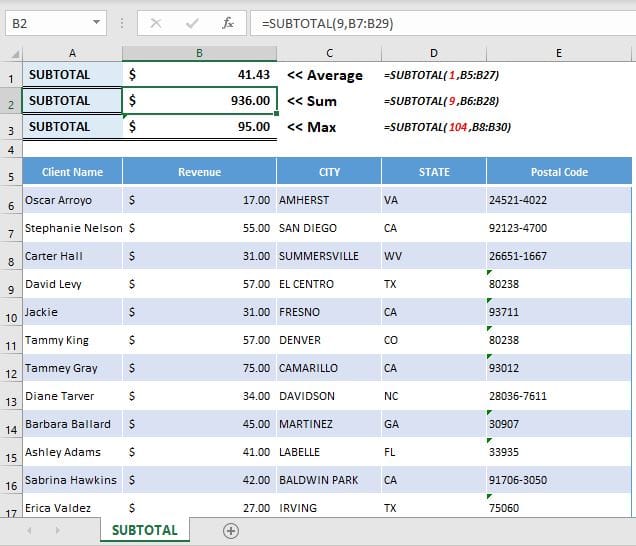Select the Diane Tarver cell
636x546 pixels.
pyautogui.click(x=72, y=396)
